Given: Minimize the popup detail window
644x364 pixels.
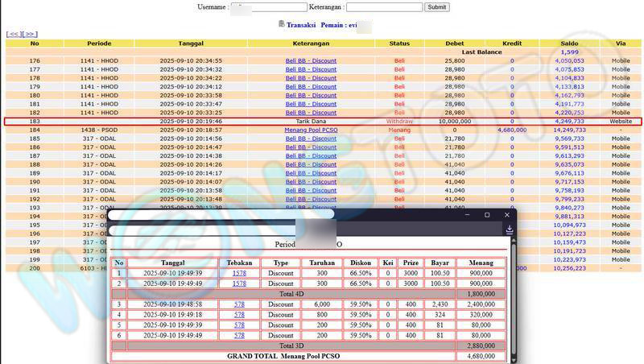Looking at the screenshot, I should [466, 215].
